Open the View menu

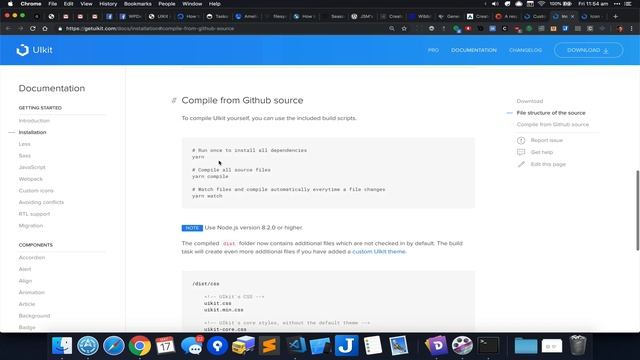click(86, 4)
